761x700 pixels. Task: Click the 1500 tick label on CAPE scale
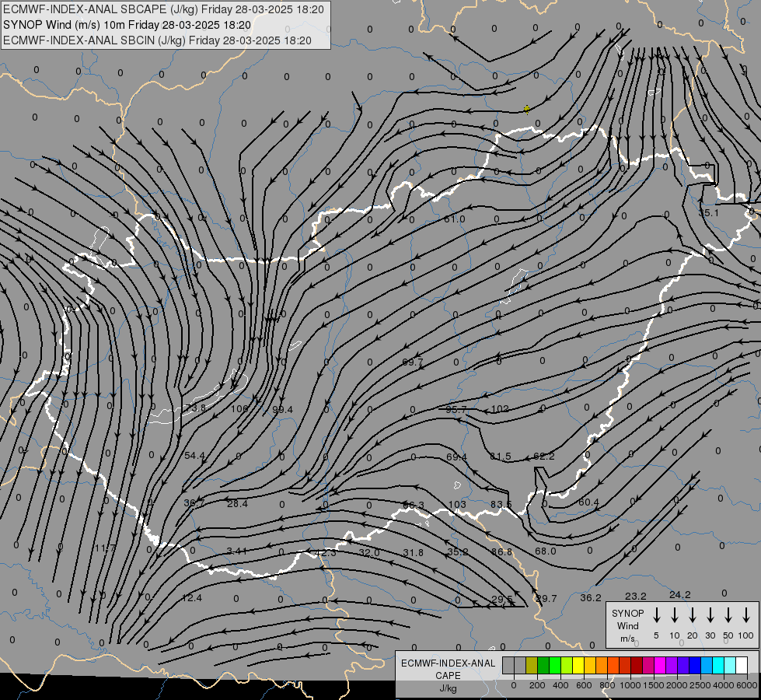pos(654,685)
